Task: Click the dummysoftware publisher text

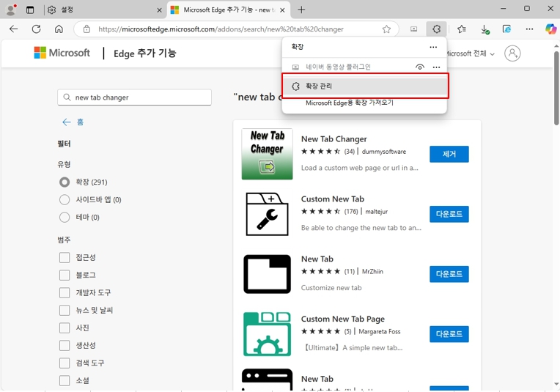Action: (384, 152)
